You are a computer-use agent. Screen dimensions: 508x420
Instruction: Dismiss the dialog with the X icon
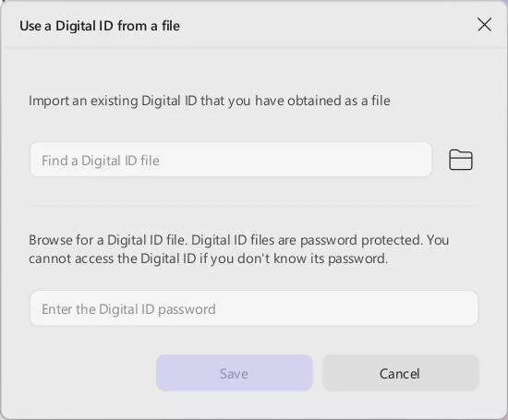(x=484, y=25)
